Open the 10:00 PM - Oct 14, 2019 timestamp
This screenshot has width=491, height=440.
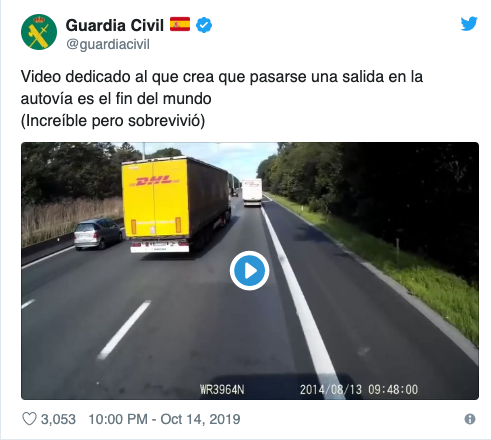click(164, 419)
